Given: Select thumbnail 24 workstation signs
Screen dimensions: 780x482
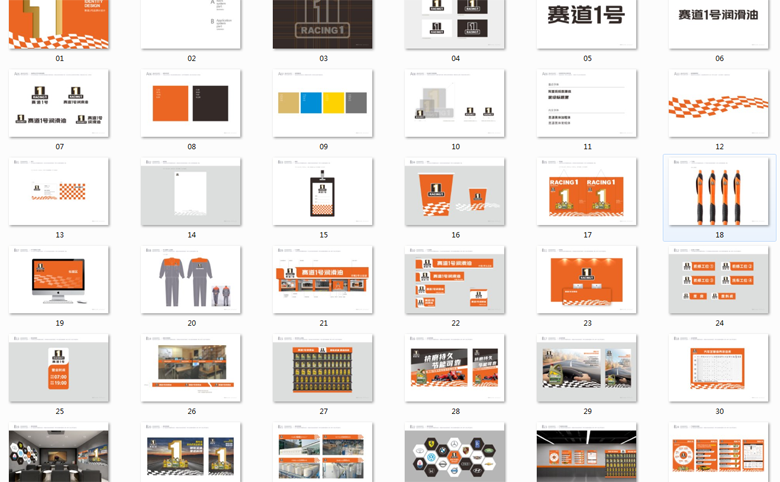Looking at the screenshot, I should pyautogui.click(x=719, y=280).
